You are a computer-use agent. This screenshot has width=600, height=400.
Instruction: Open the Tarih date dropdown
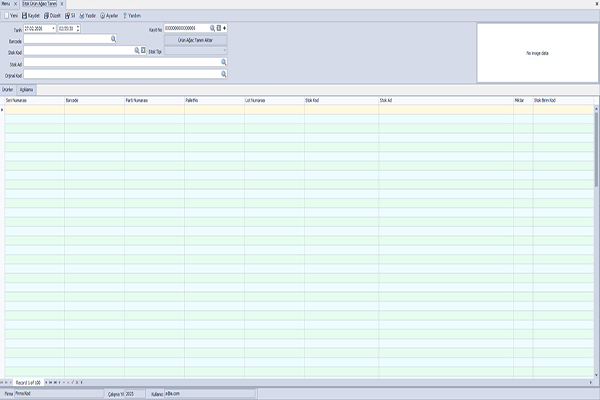click(x=52, y=28)
